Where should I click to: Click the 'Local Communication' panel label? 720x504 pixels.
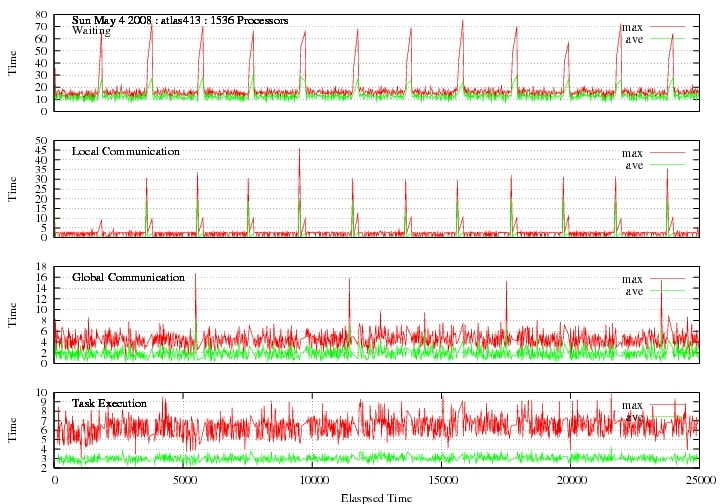126,151
